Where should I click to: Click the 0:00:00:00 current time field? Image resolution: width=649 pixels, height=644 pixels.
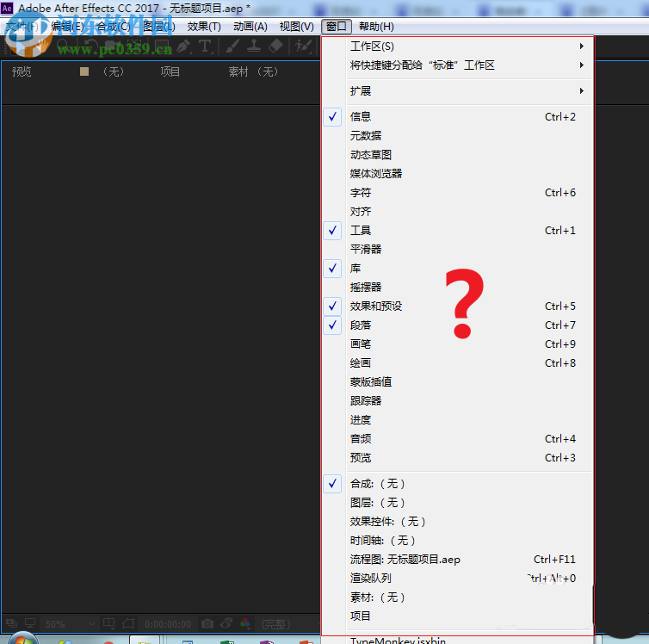pyautogui.click(x=168, y=623)
